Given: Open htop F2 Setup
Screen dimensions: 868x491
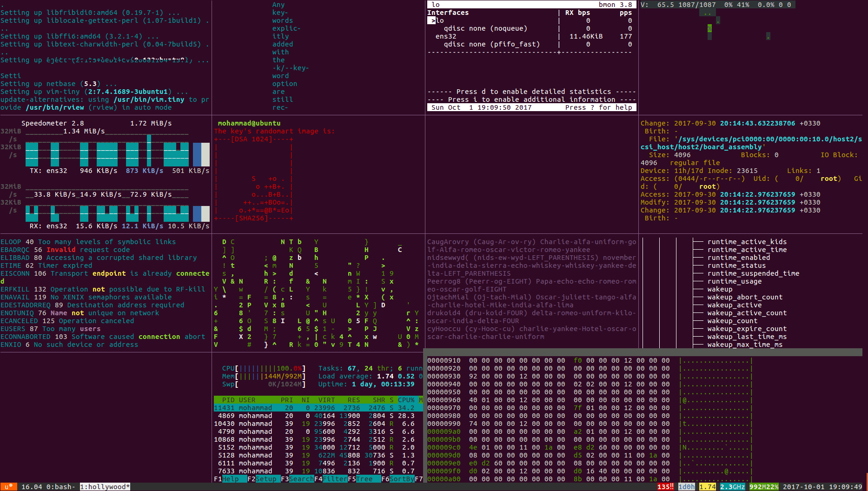Looking at the screenshot, I should tap(266, 479).
